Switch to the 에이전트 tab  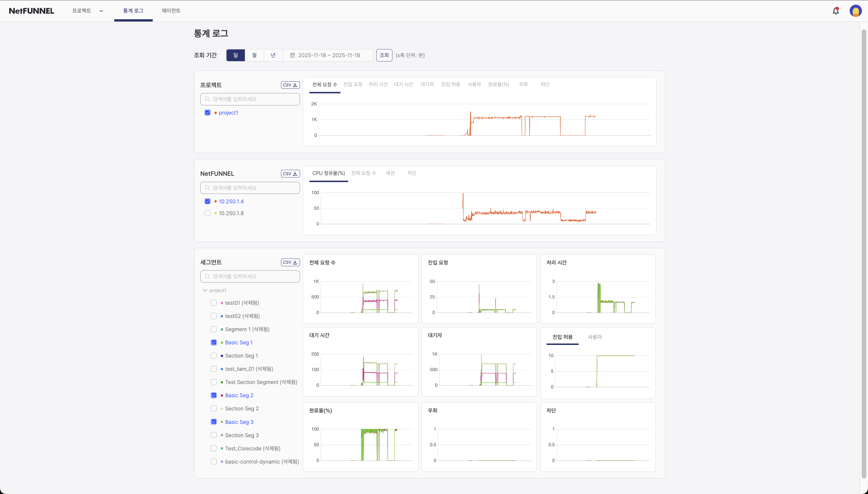(x=171, y=11)
